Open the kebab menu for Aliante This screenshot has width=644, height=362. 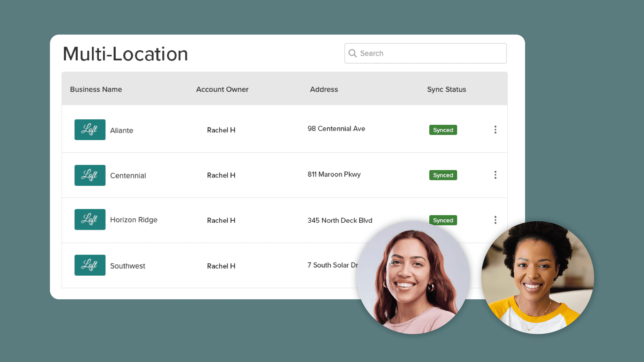(x=495, y=130)
